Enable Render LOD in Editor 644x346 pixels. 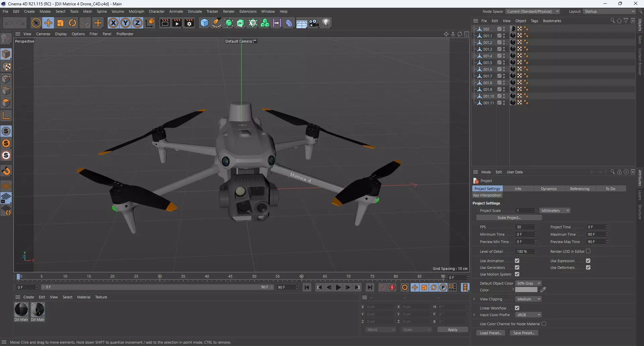[588, 251]
